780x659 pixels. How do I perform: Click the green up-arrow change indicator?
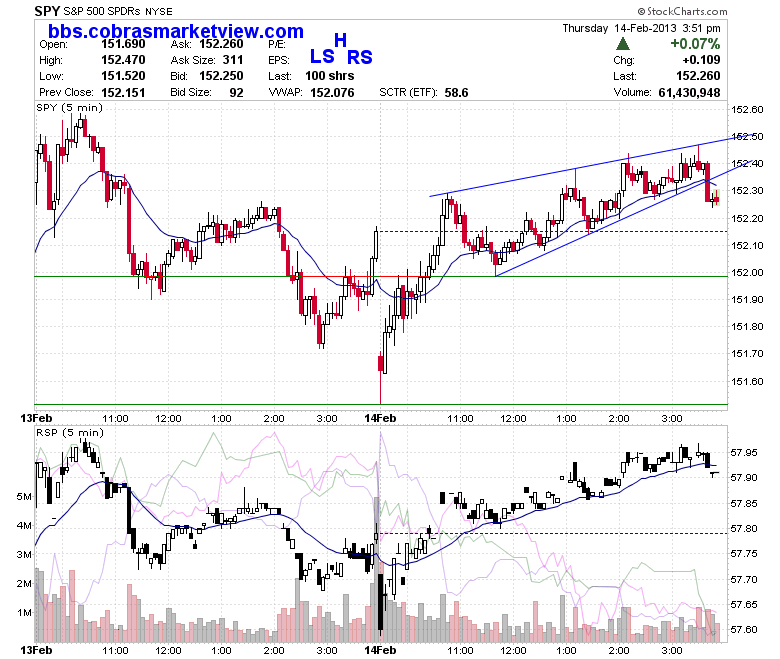(622, 44)
